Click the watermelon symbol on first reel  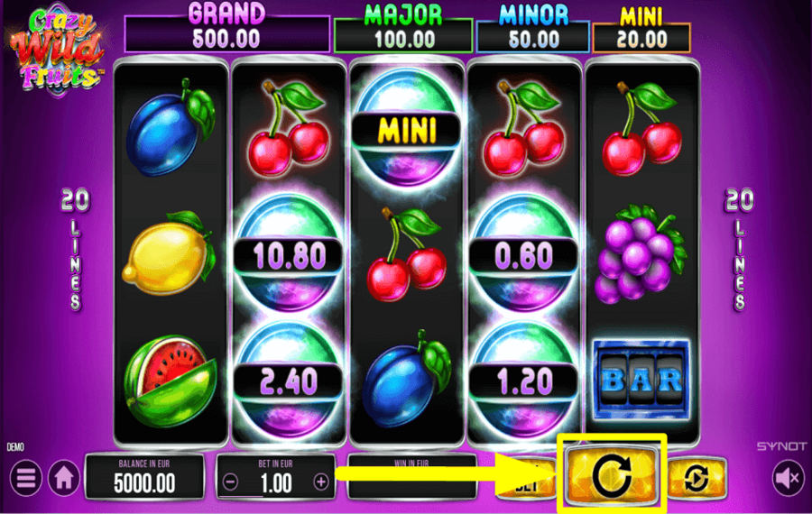point(171,382)
